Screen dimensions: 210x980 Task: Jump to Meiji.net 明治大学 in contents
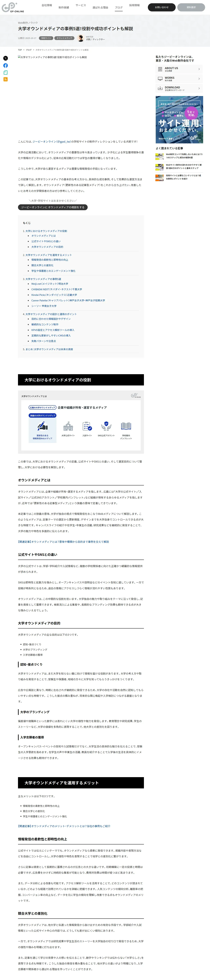(x=50, y=284)
